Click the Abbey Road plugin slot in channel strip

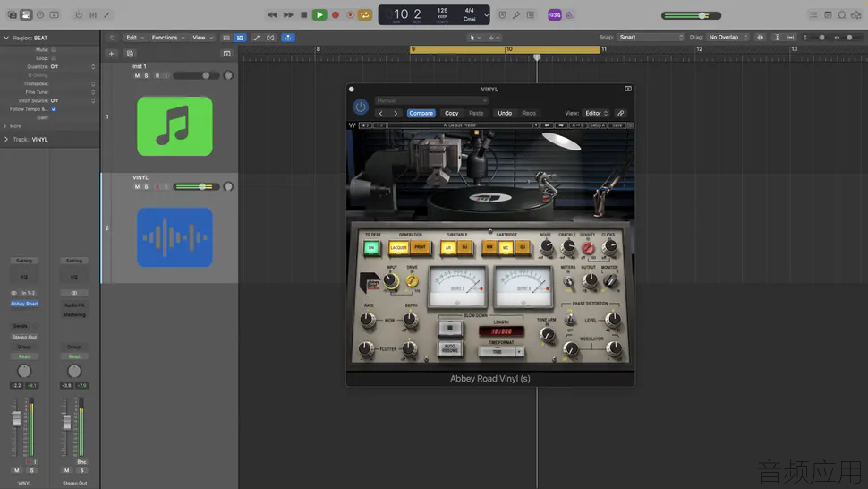[24, 304]
